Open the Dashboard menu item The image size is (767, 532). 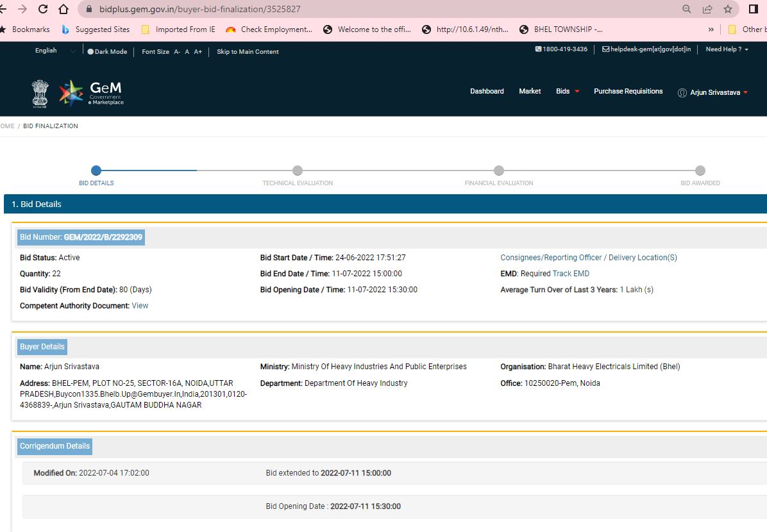(x=487, y=91)
